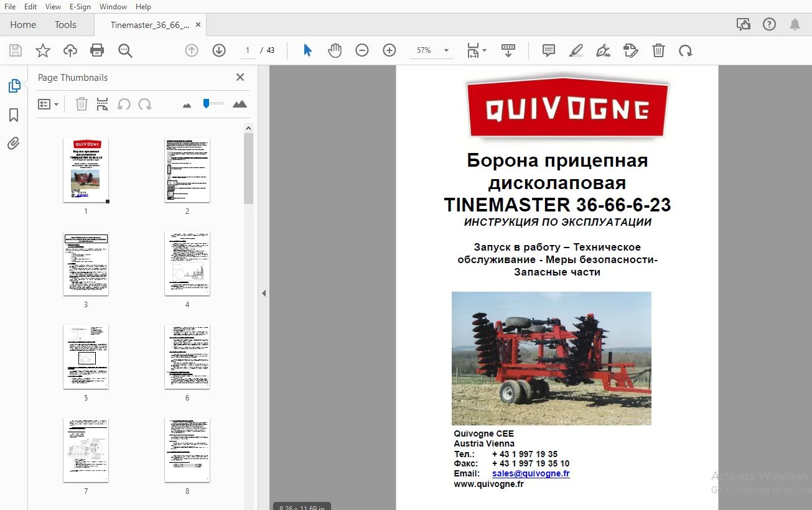Viewport: 812px width, 510px height.
Task: Choose the Selection arrow tool
Action: (307, 50)
